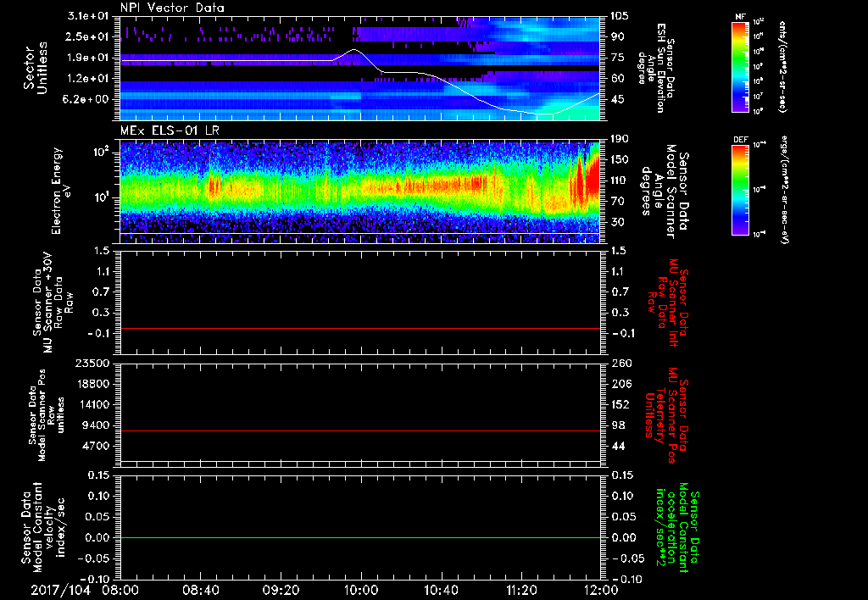
Task: Select the 10:00 time axis label
Action: (x=361, y=589)
